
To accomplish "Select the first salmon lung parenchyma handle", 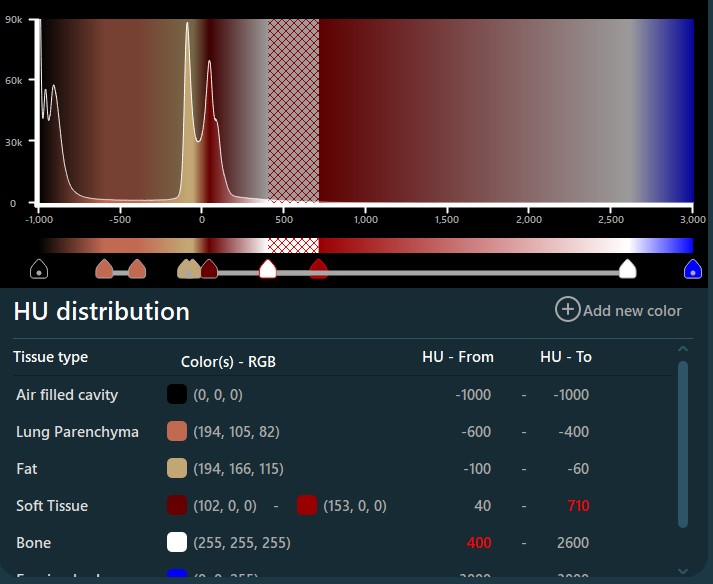I will coord(104,268).
